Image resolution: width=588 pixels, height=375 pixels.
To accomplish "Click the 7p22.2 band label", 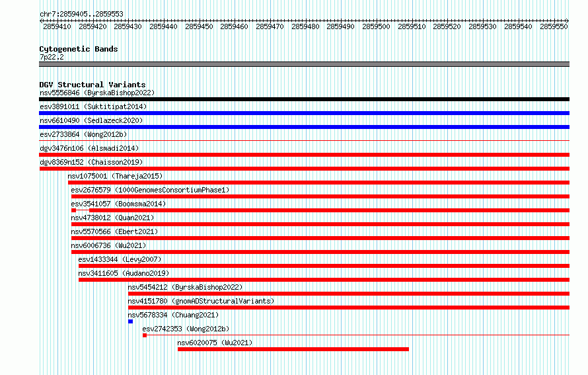I will pyautogui.click(x=52, y=57).
